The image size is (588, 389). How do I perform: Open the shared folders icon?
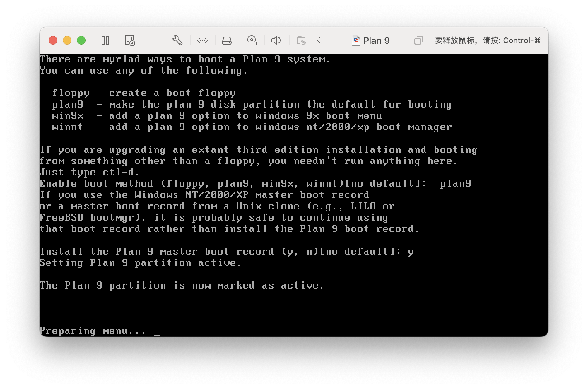(302, 40)
